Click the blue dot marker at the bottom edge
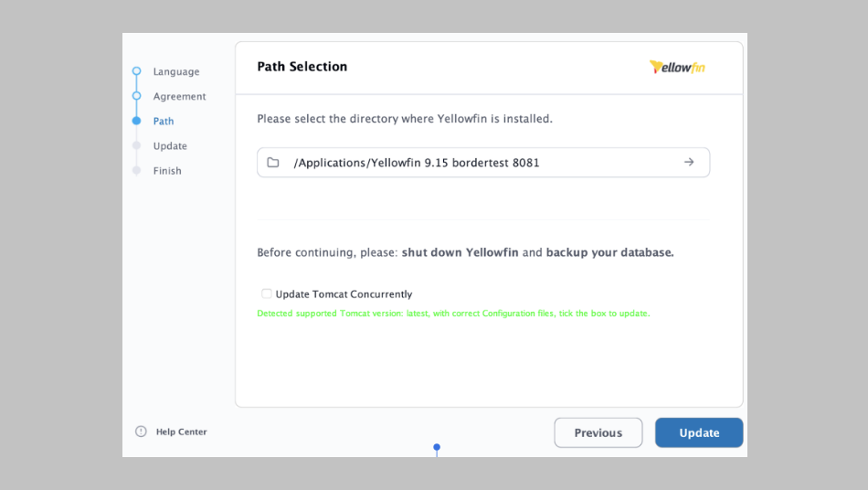 [x=437, y=447]
